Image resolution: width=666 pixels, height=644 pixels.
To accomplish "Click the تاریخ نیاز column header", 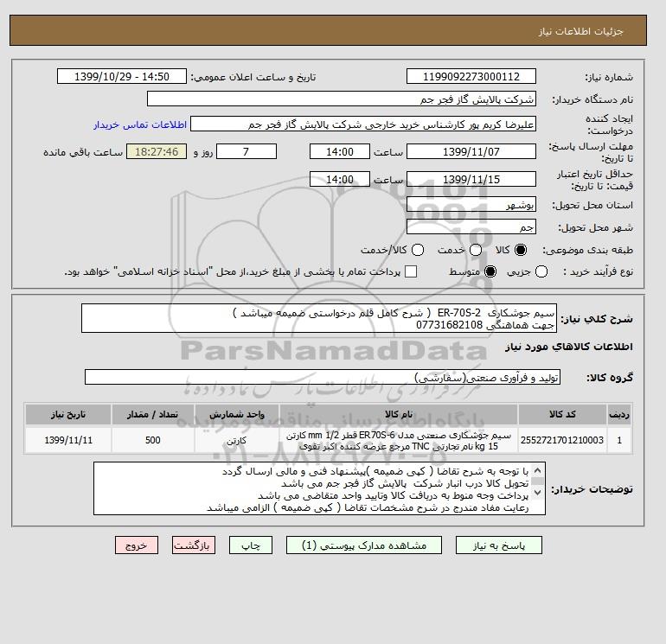I will coord(68,414).
